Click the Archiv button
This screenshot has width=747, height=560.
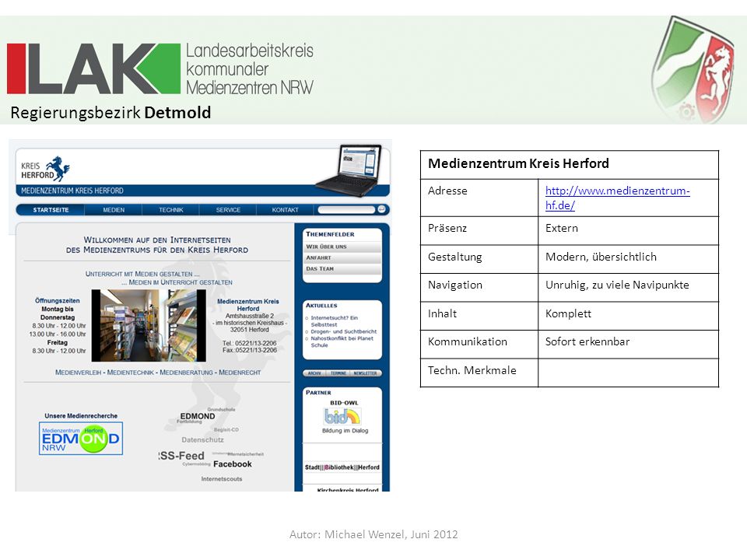(x=314, y=373)
